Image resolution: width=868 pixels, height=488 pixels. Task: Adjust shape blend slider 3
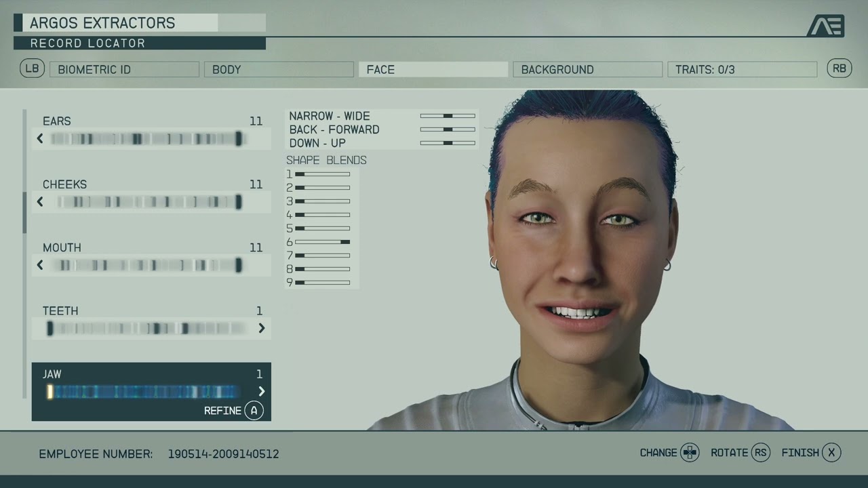(x=322, y=201)
